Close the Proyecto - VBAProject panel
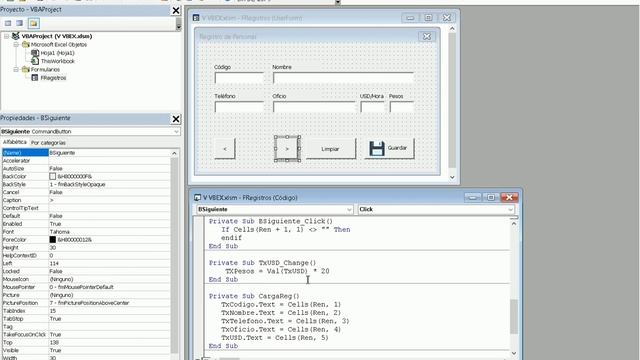This screenshot has height=360, width=640. (x=176, y=10)
